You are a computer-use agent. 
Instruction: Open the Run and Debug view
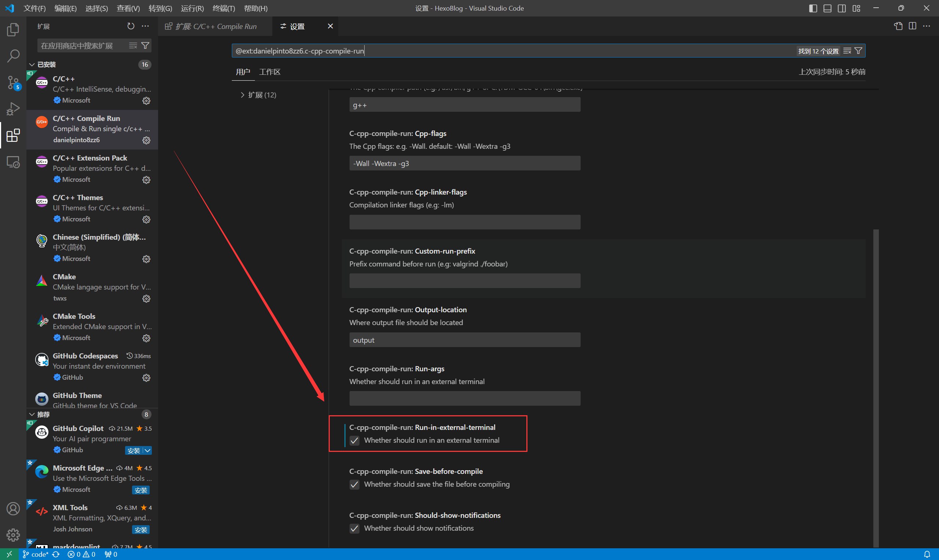click(x=13, y=109)
